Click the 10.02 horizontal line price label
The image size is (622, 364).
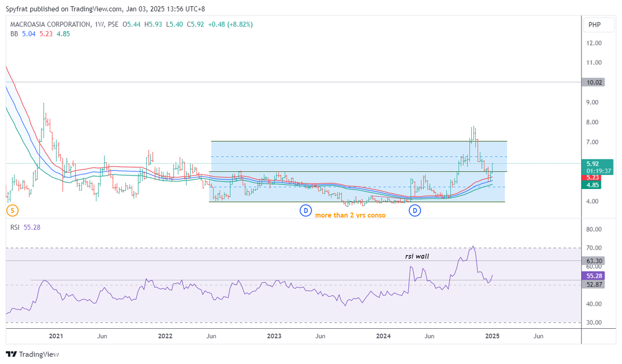click(x=594, y=82)
